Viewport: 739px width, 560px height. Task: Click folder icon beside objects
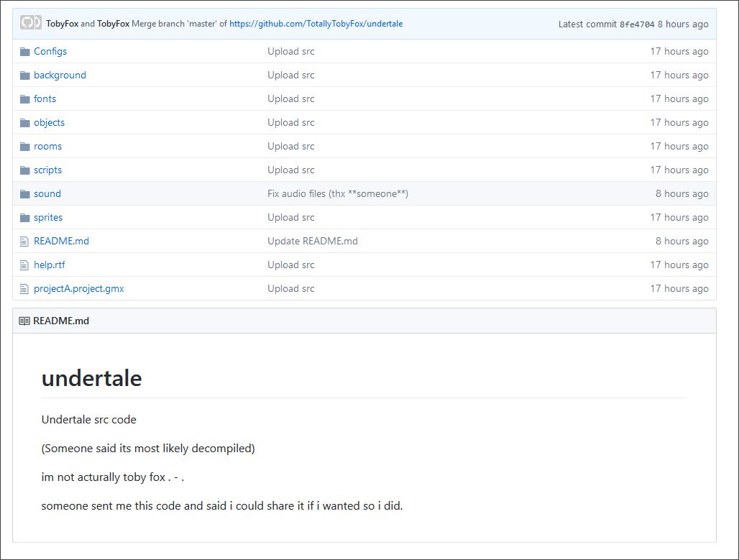[x=25, y=123]
